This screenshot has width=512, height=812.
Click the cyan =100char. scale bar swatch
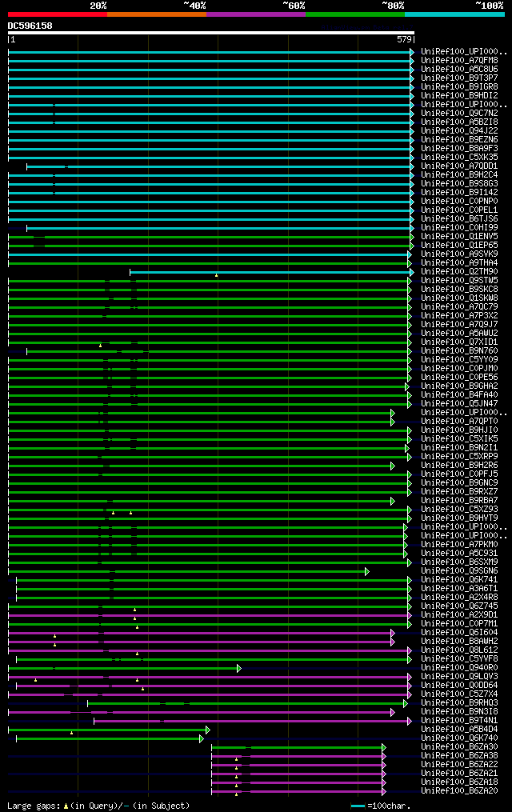coord(358,806)
